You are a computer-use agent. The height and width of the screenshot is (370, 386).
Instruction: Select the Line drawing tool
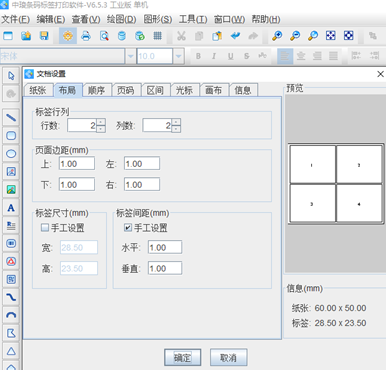click(11, 118)
